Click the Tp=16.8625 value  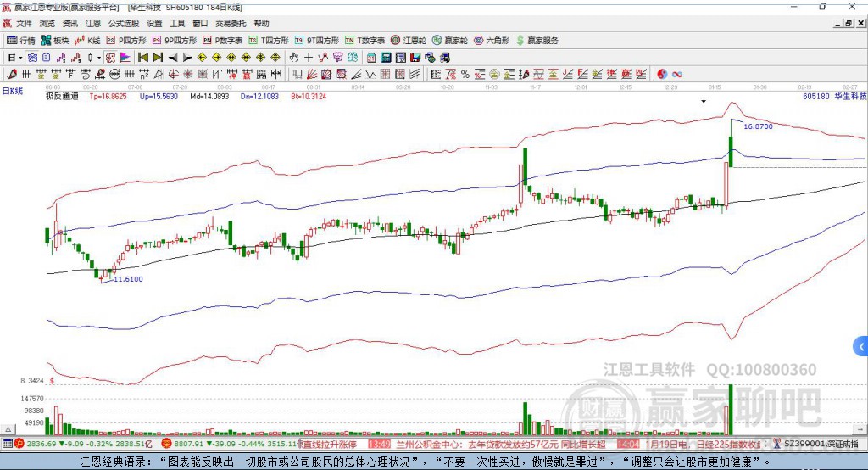(108, 96)
